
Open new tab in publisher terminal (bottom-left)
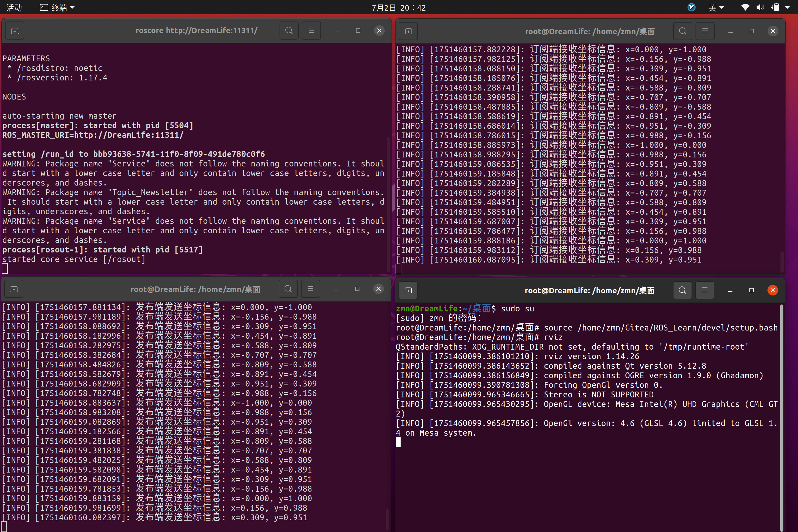pos(14,289)
